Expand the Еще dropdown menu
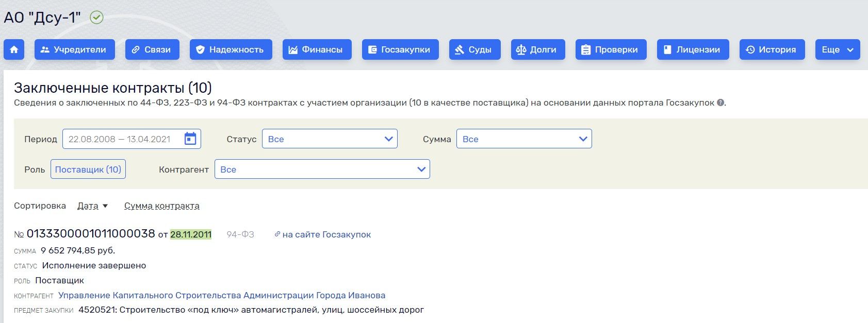This screenshot has height=323, width=868. pos(838,49)
